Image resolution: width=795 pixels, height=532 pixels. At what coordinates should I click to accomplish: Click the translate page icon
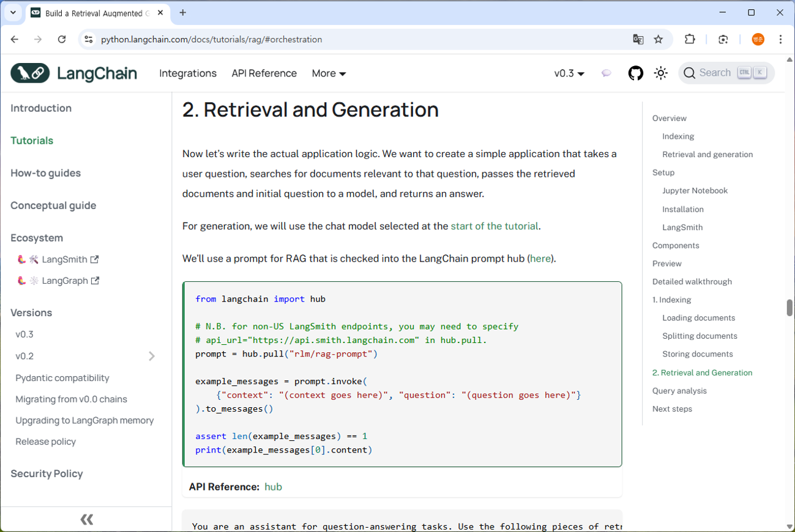(638, 39)
